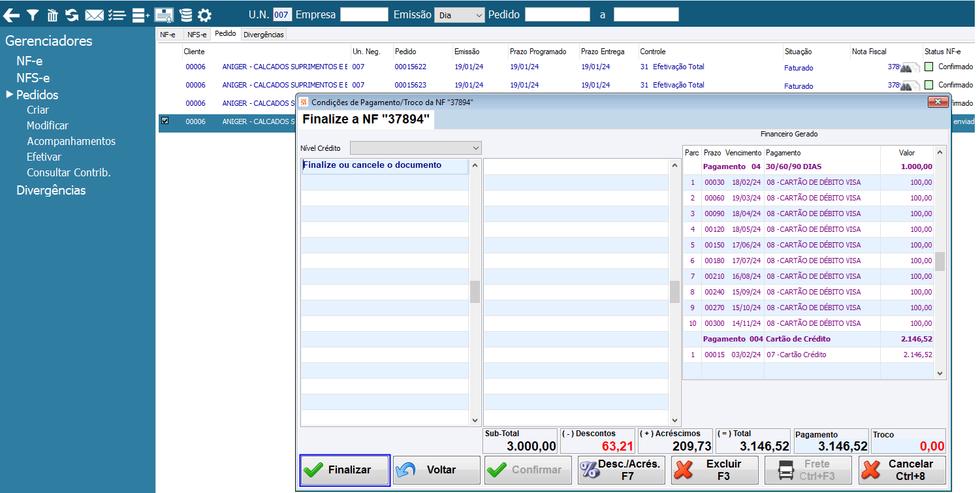Image resolution: width=980 pixels, height=493 pixels.
Task: Click the Desc./Acrés. F7 button
Action: [622, 469]
